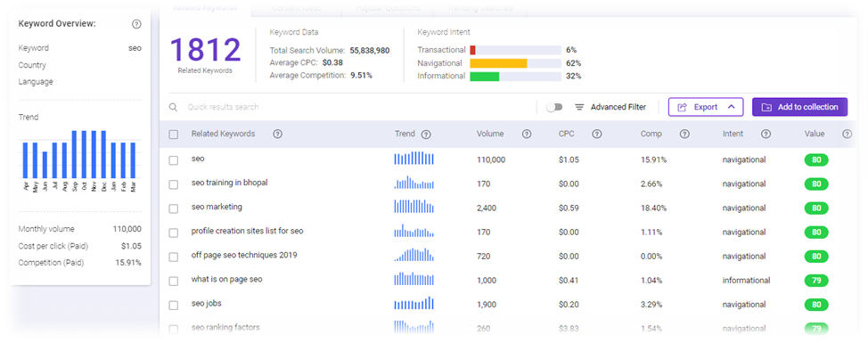Open the Export dropdown chevron
Viewport: 868px width, 343px height.
732,107
